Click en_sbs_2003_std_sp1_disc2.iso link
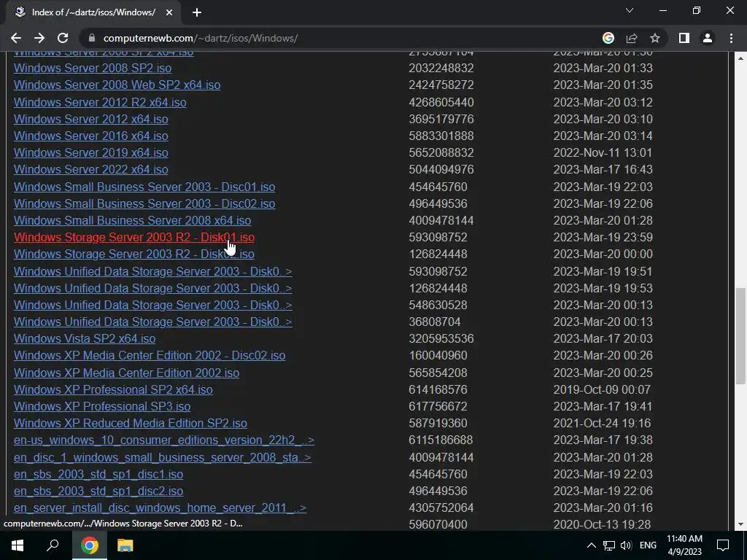Image resolution: width=747 pixels, height=560 pixels. coord(98,491)
